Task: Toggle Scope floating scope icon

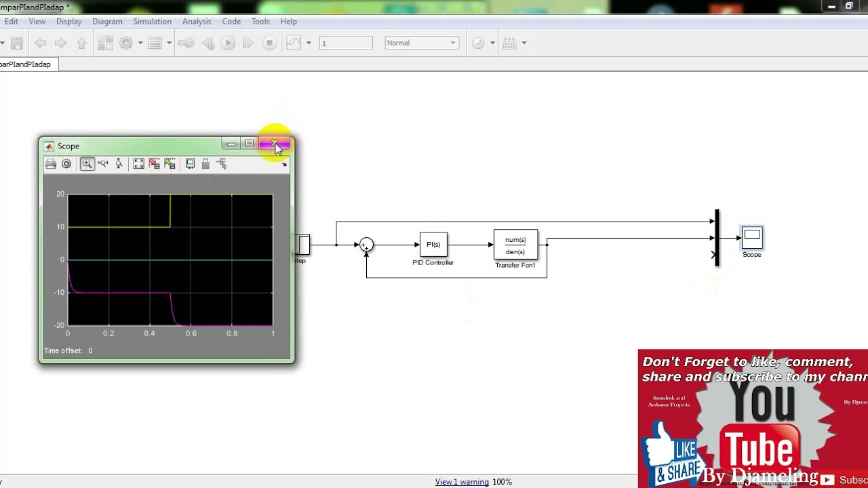Action: coord(190,163)
